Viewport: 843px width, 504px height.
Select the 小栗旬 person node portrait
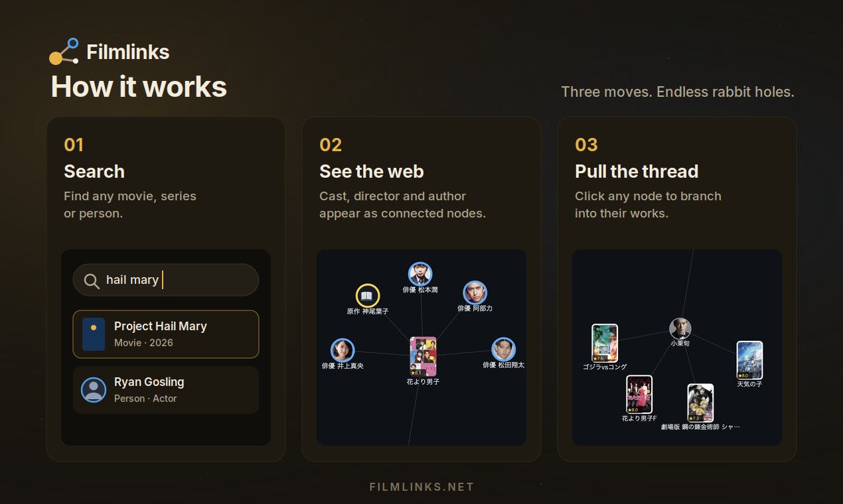click(x=680, y=329)
